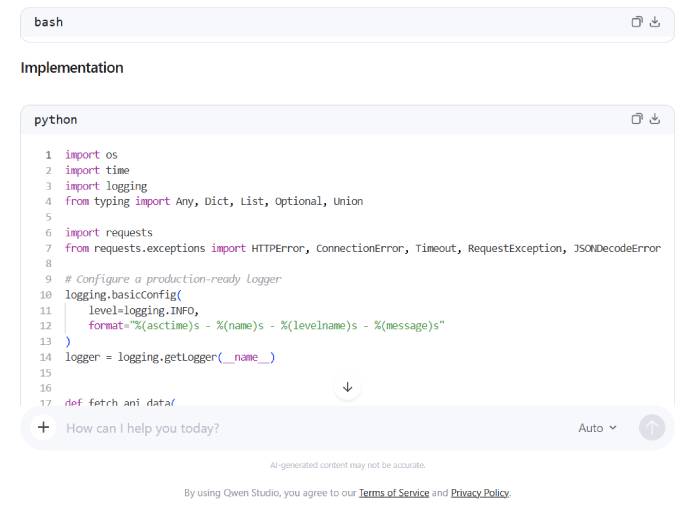Copy the python code block
The height and width of the screenshot is (523, 700).
[x=637, y=119]
